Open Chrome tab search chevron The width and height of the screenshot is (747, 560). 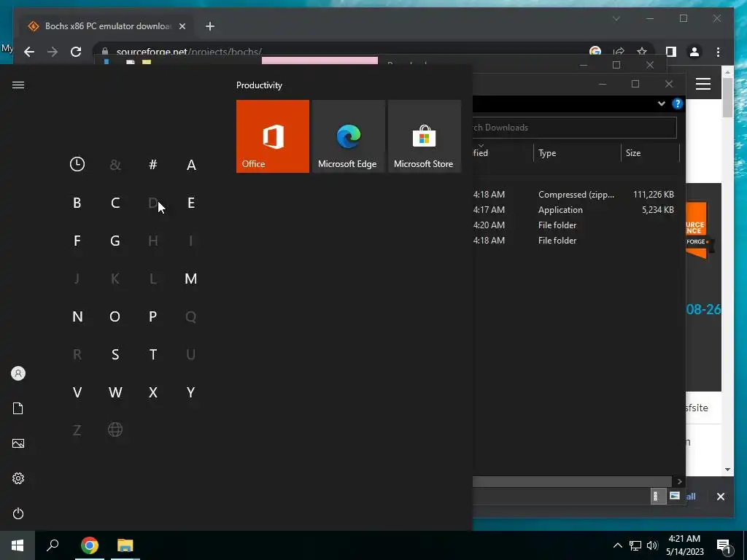coord(616,18)
